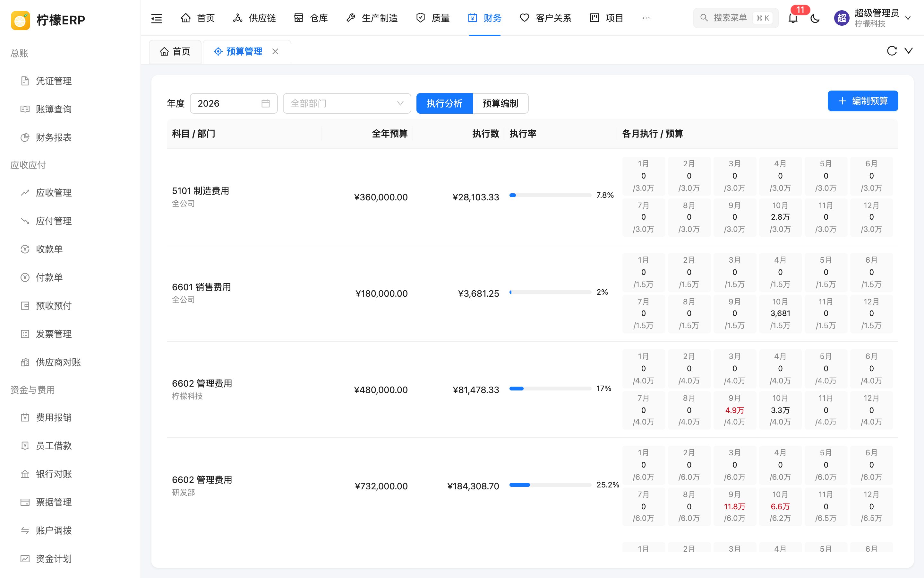Switch to the 预算编制 view toggle
This screenshot has width=924, height=578.
coord(501,103)
